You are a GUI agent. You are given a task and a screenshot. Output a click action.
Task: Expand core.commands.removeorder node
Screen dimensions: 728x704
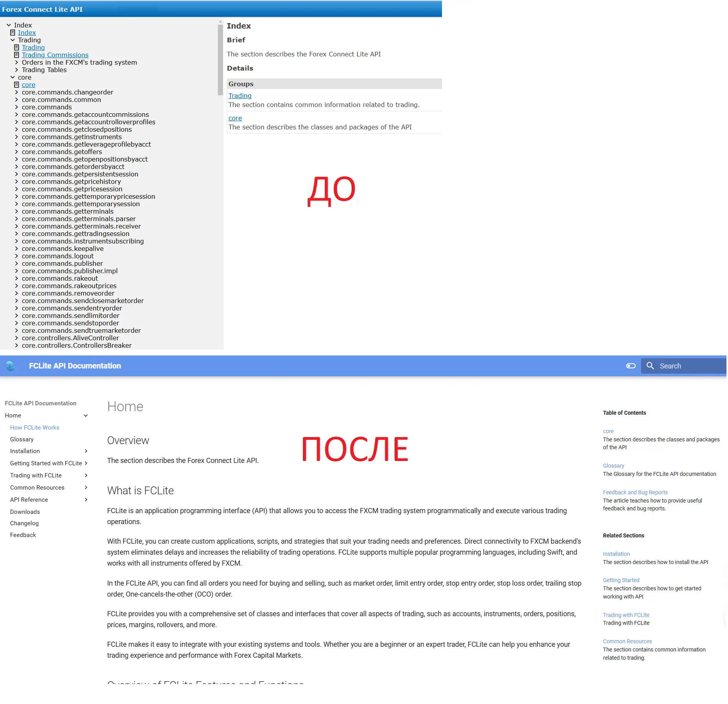pyautogui.click(x=16, y=293)
